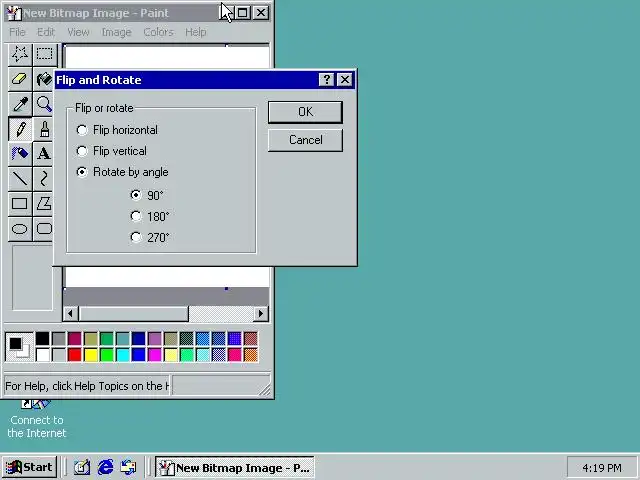The image size is (640, 480).
Task: Pick the black color swatch
Action: [42, 338]
